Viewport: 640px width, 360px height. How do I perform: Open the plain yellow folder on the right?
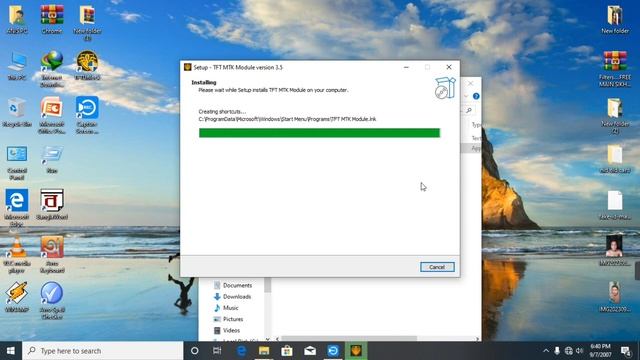point(615,159)
